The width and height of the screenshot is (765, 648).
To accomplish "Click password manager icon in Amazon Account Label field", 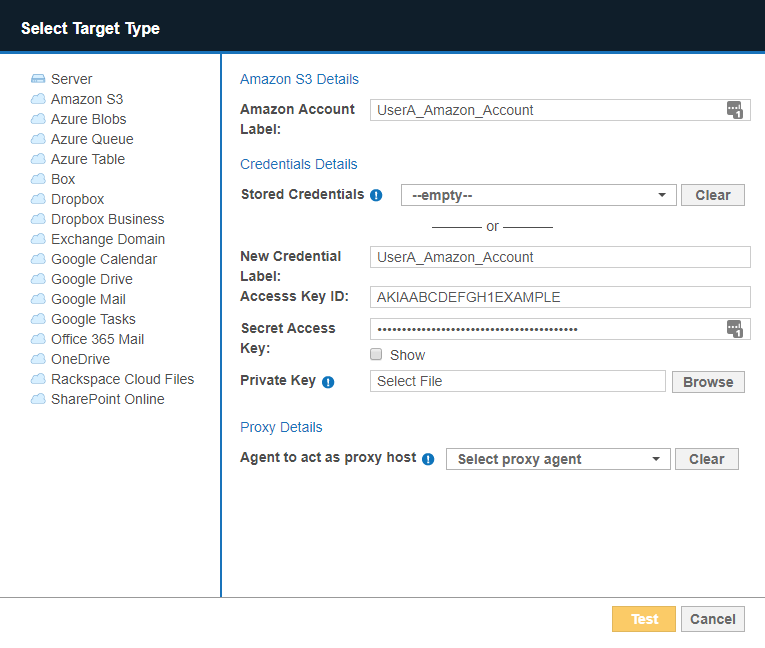I will [x=735, y=110].
